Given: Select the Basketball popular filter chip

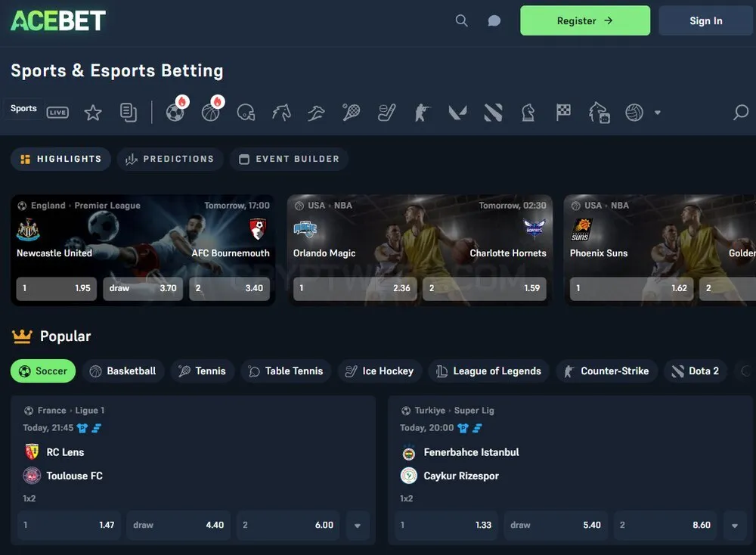Looking at the screenshot, I should (x=123, y=371).
